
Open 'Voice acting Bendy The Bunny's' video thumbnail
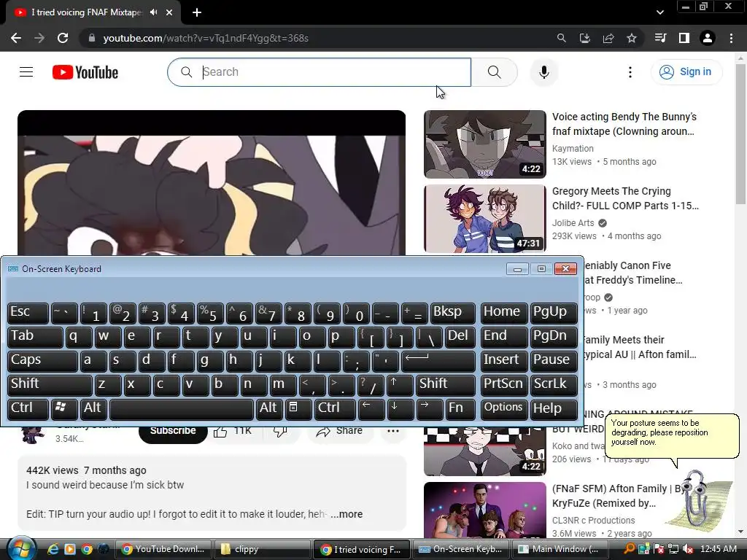(x=485, y=144)
